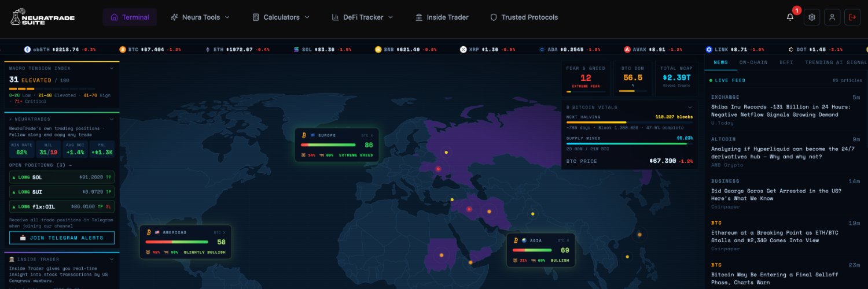
Task: Open the Long SUI position row
Action: 62,192
